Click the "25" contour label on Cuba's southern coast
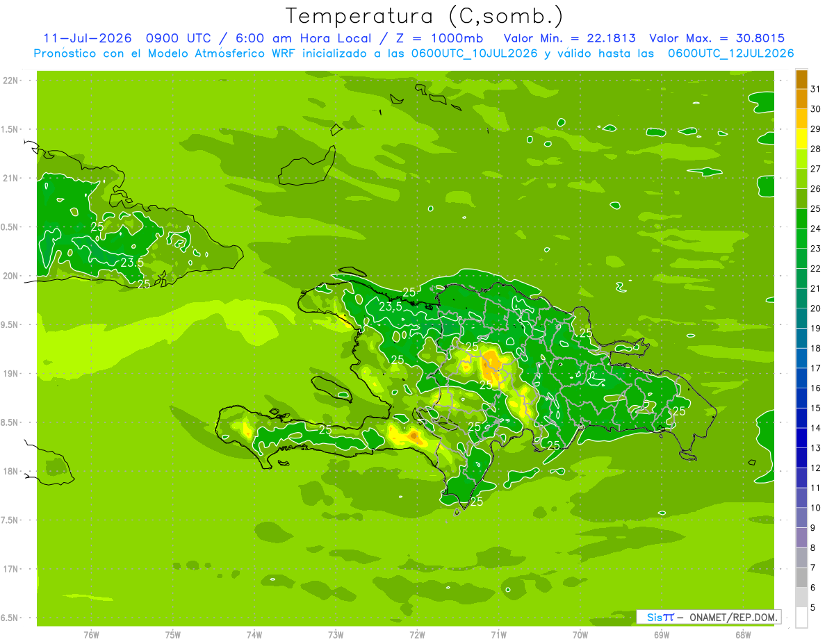The width and height of the screenshot is (834, 644). (144, 284)
